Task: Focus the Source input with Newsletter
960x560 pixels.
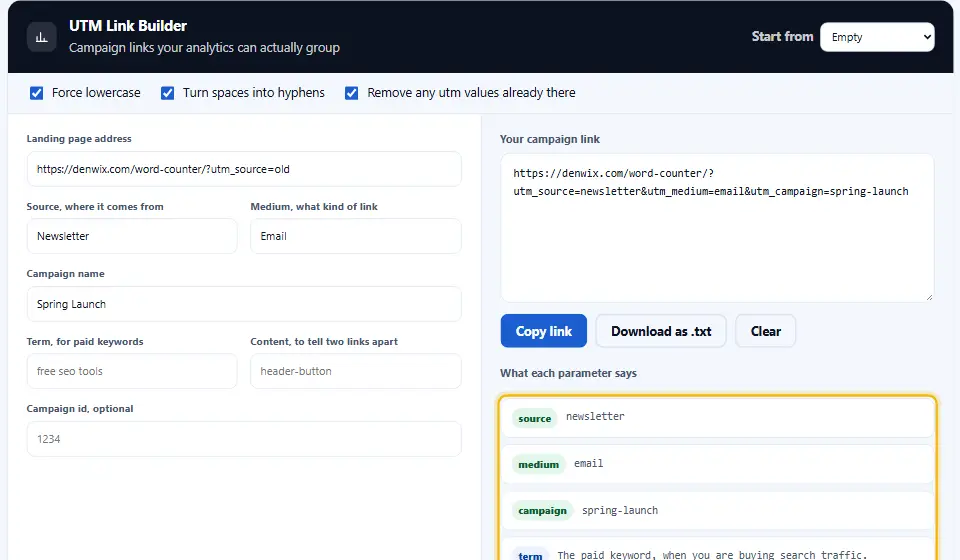Action: [132, 236]
